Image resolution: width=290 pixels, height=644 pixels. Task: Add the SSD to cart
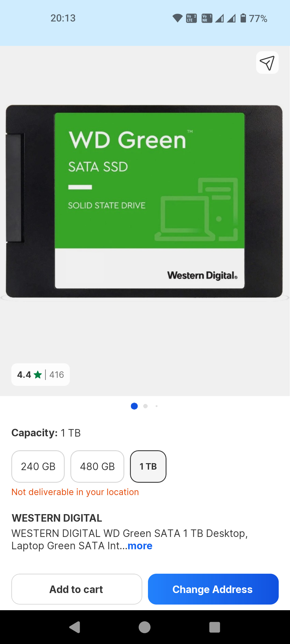pyautogui.click(x=77, y=589)
